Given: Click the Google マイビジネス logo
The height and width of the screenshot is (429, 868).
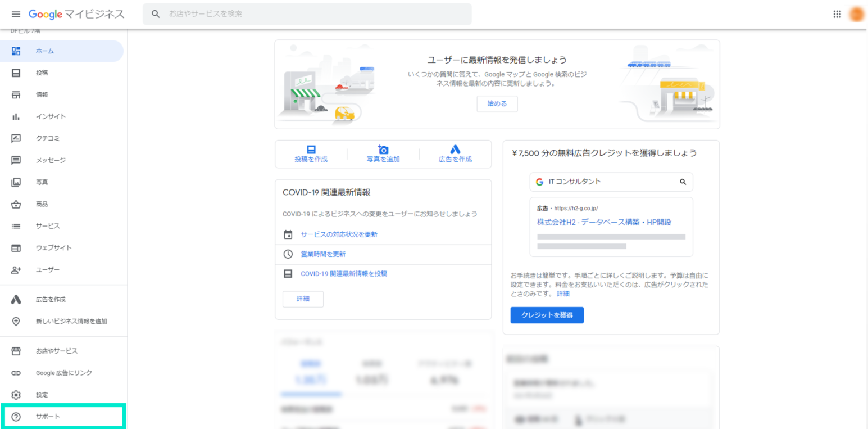Looking at the screenshot, I should pyautogui.click(x=76, y=14).
